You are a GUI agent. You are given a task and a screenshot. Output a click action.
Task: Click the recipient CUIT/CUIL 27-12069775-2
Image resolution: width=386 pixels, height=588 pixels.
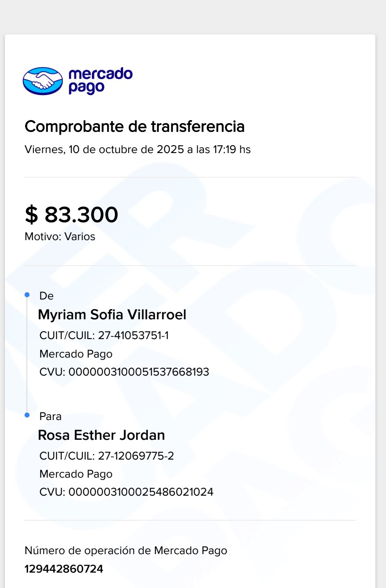(x=107, y=456)
